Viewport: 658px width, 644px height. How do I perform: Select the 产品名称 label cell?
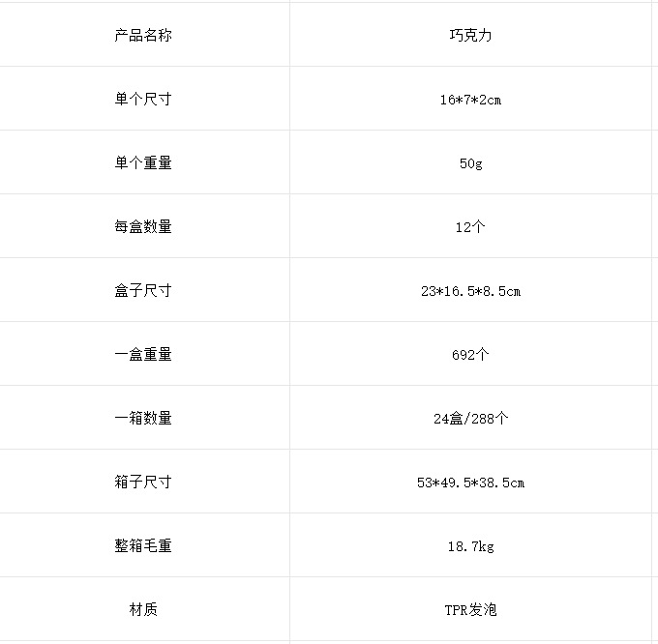tap(143, 35)
